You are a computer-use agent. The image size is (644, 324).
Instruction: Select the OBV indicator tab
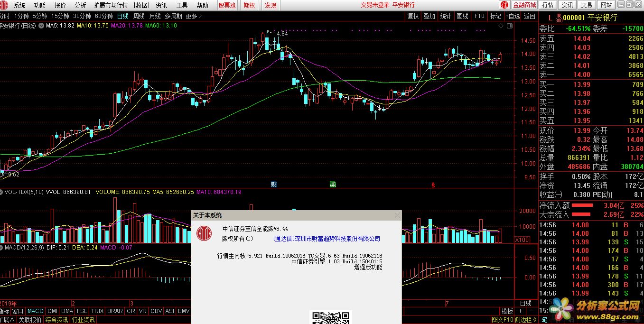156,311
